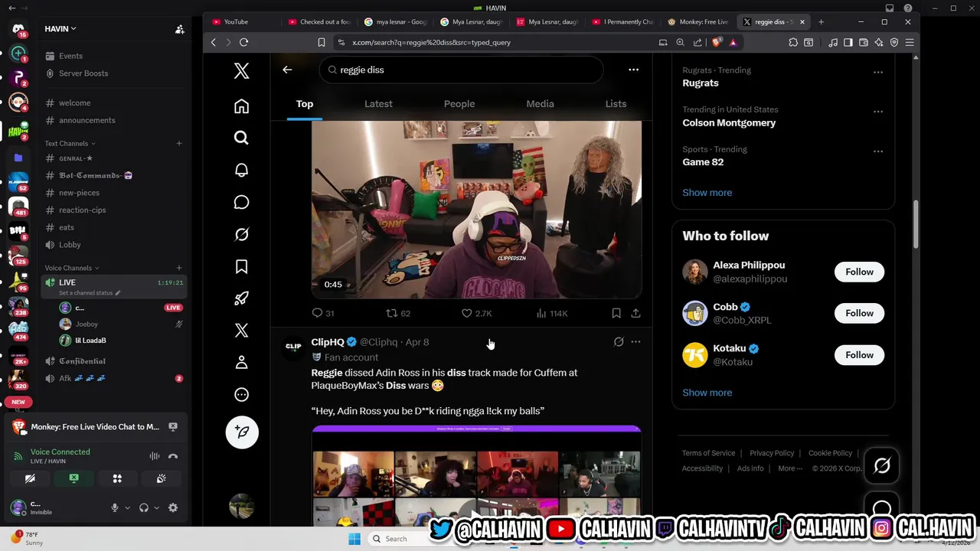
Task: Switch to Latest search tab
Action: coord(378,104)
